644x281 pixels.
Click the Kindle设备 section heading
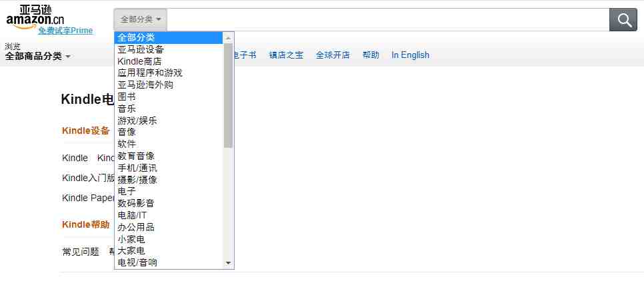pos(86,131)
